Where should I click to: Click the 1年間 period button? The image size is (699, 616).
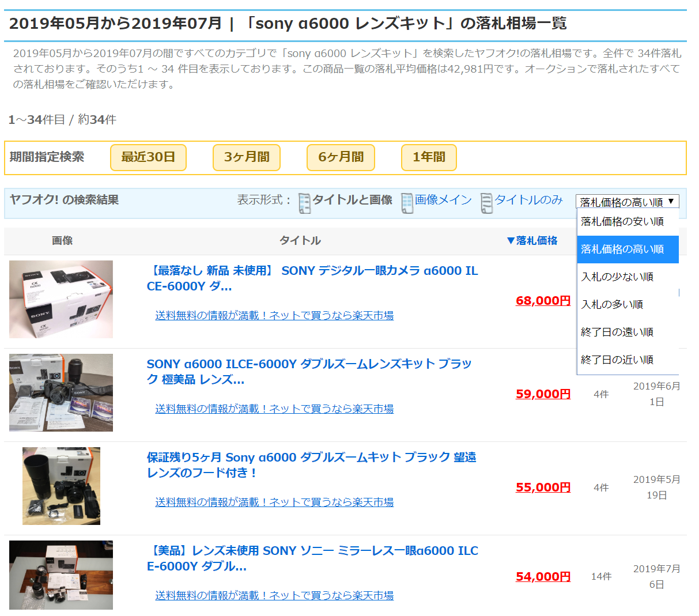point(429,157)
